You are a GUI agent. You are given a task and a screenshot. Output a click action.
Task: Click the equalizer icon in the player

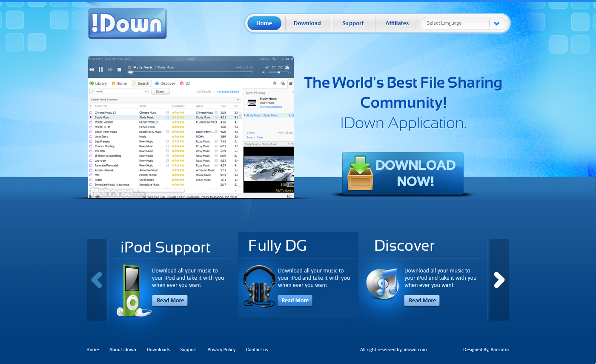tap(287, 67)
